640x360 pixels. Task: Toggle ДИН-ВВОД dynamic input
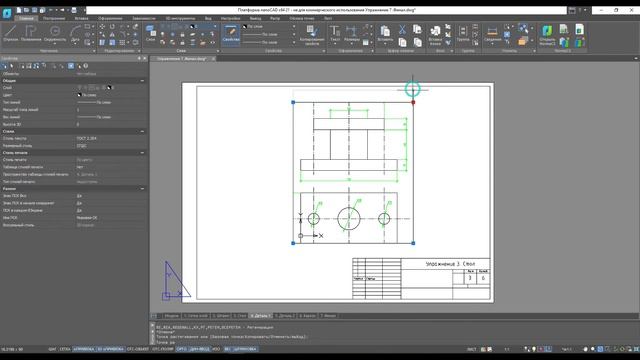[x=200, y=349]
